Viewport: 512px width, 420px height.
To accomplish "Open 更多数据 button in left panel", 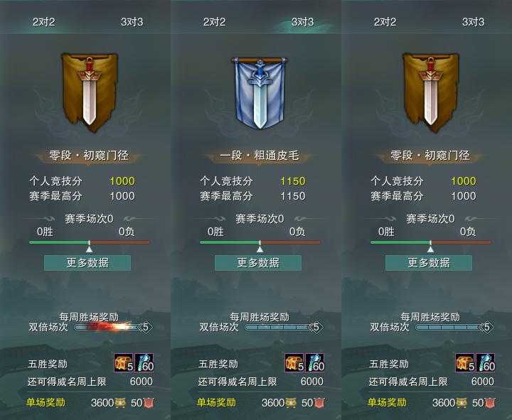I will point(87,263).
